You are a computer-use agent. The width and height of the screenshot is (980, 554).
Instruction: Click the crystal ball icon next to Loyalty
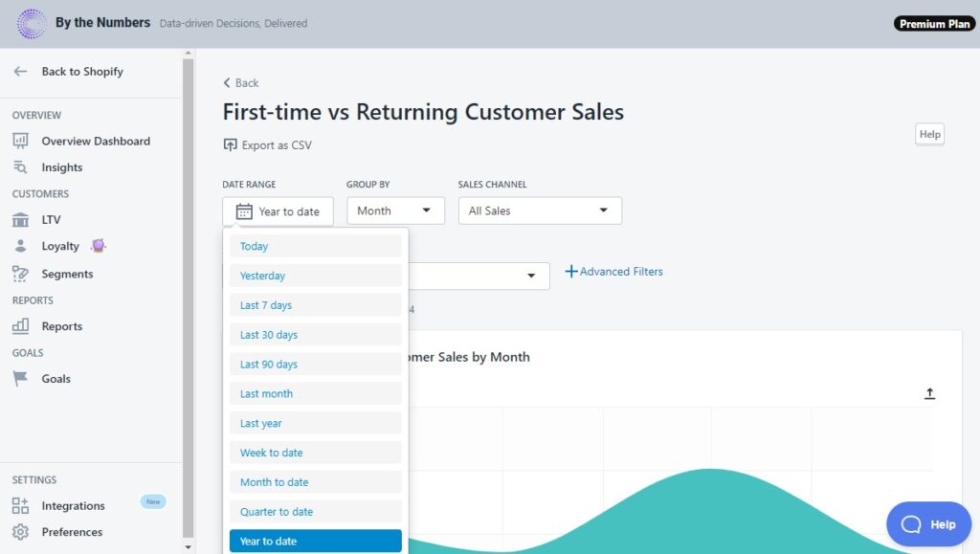[x=99, y=246]
